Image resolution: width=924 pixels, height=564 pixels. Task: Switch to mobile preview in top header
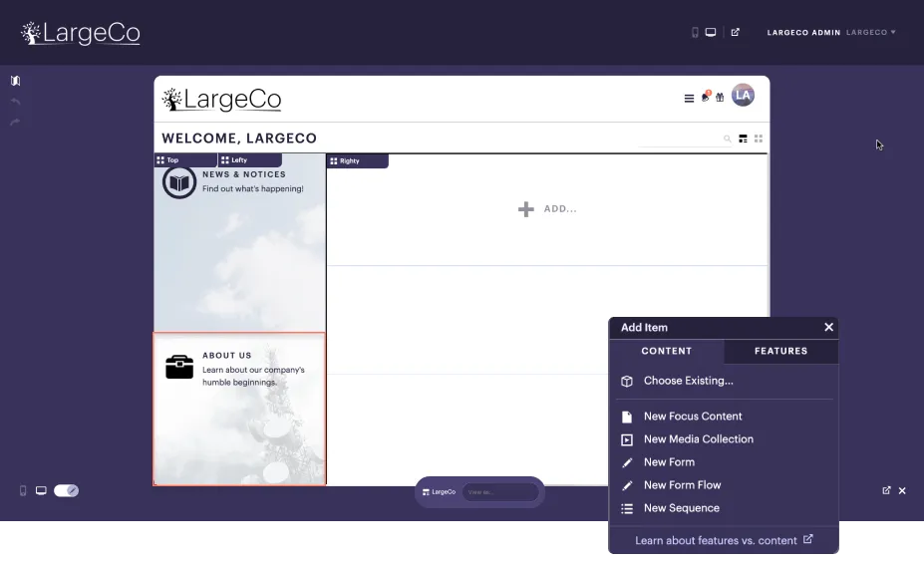click(695, 33)
